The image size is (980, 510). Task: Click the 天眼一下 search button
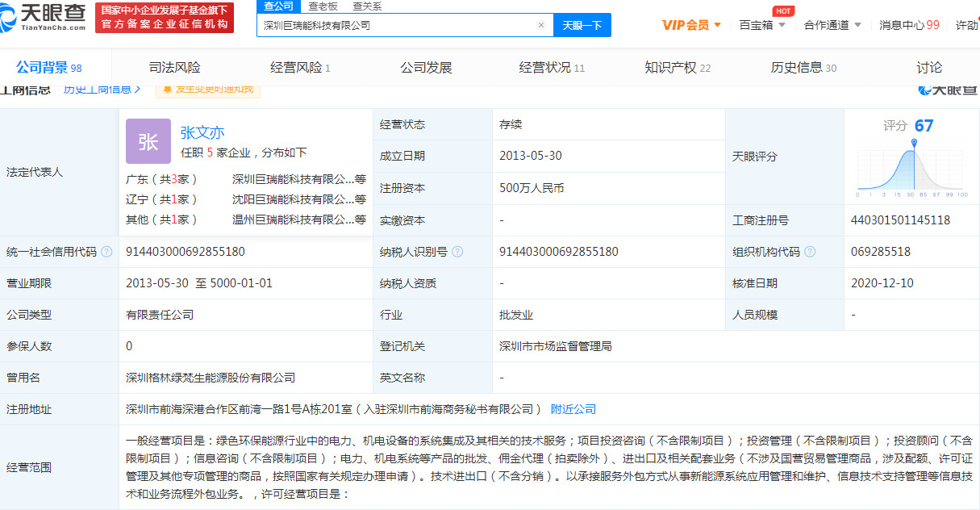pyautogui.click(x=582, y=25)
